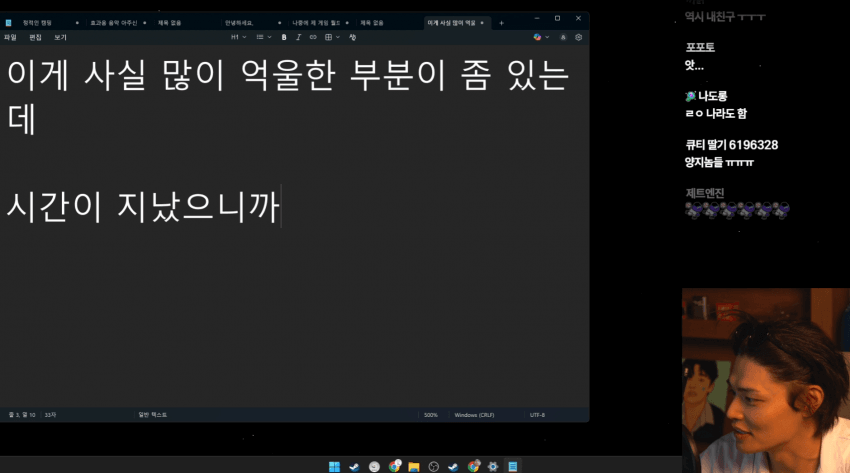This screenshot has width=850, height=473.
Task: Click the 500% zoom level in status bar
Action: pyautogui.click(x=431, y=414)
